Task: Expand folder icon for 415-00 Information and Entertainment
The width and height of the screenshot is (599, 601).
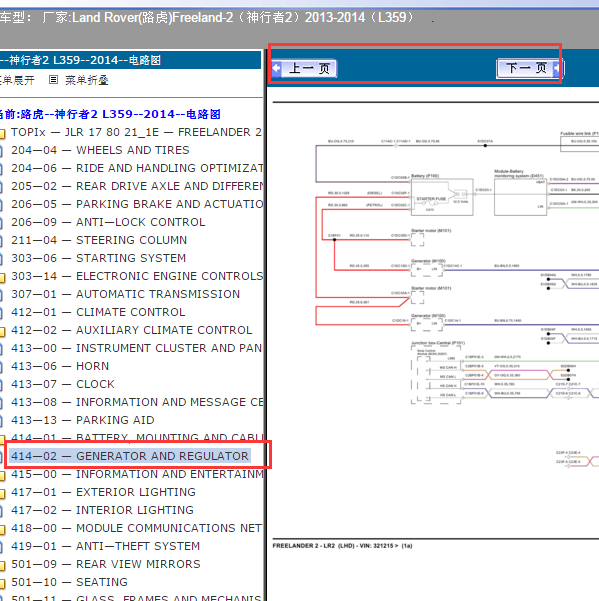Action: click(2, 476)
